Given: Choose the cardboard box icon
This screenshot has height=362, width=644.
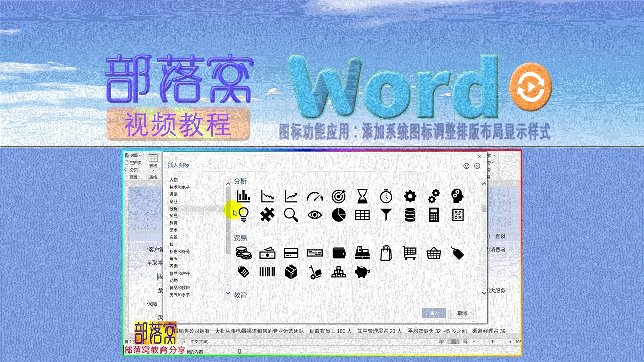Looking at the screenshot, I should tap(291, 272).
